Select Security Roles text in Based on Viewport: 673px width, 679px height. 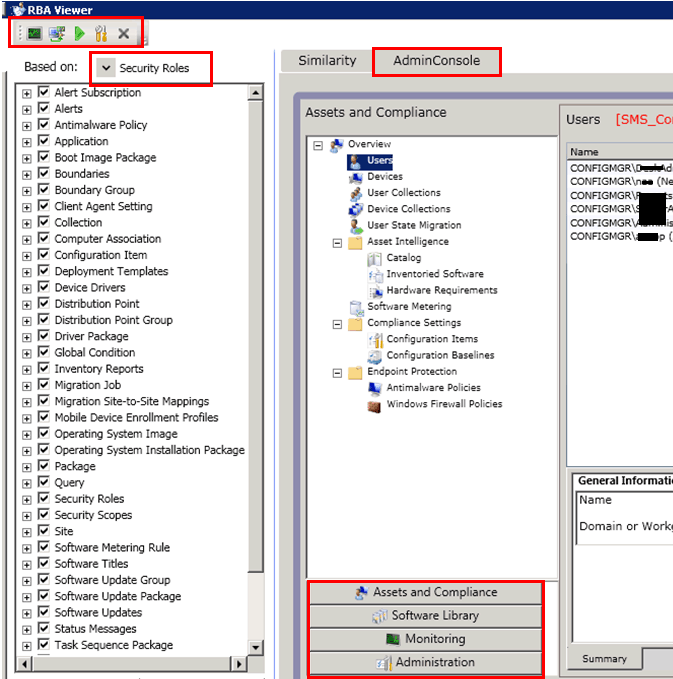click(x=154, y=68)
